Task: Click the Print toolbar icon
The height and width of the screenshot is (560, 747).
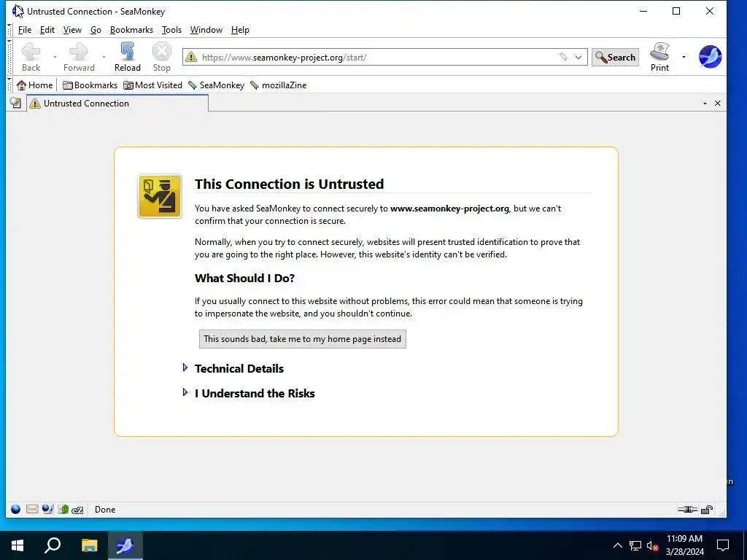Action: click(659, 57)
